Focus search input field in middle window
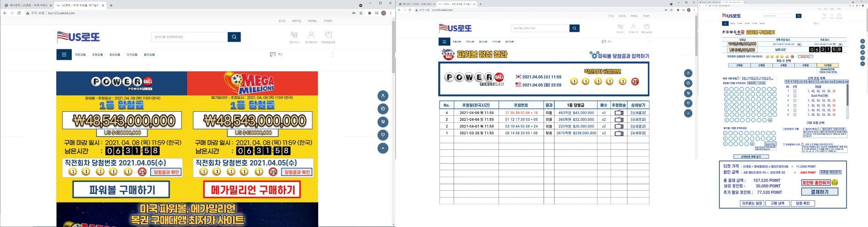868x227 pixels. coord(540,28)
